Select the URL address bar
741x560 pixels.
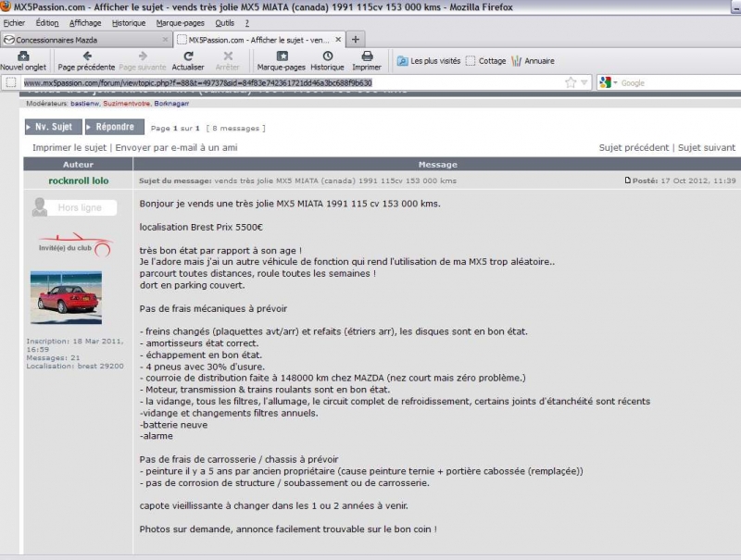click(293, 83)
